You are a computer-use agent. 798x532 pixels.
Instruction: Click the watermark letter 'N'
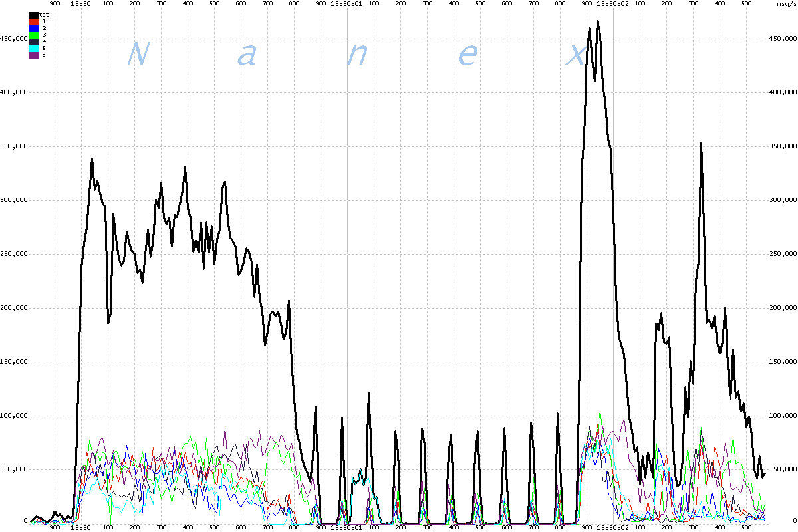pyautogui.click(x=136, y=54)
